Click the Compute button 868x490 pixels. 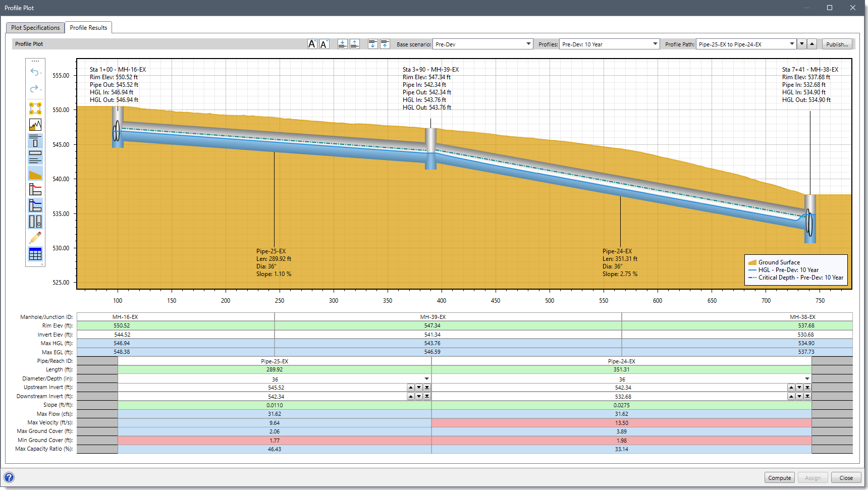(779, 477)
